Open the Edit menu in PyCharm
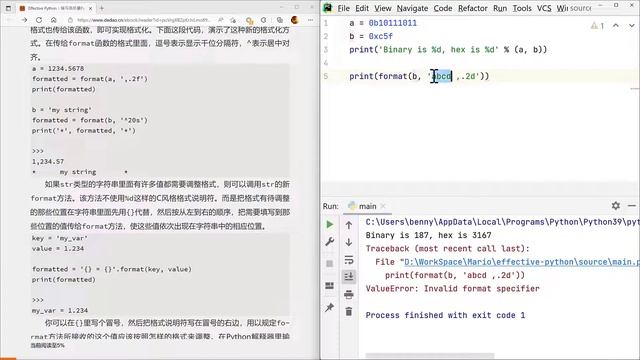This screenshot has height=360, width=640. pos(362,8)
